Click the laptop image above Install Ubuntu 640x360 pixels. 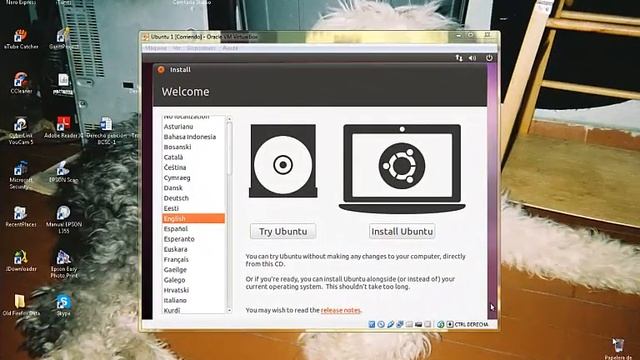click(x=402, y=168)
